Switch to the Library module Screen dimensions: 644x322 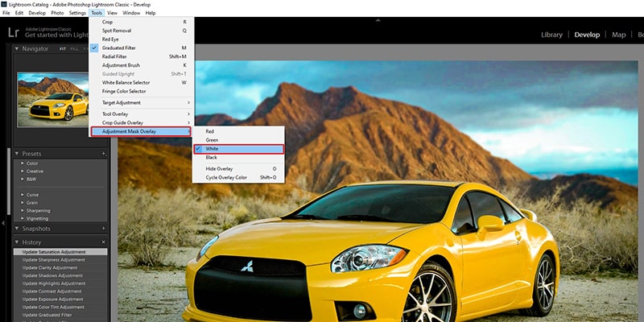pyautogui.click(x=551, y=35)
